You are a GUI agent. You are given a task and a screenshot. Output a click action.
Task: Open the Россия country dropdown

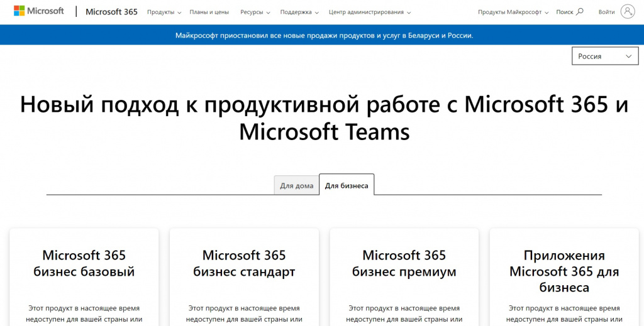click(605, 56)
